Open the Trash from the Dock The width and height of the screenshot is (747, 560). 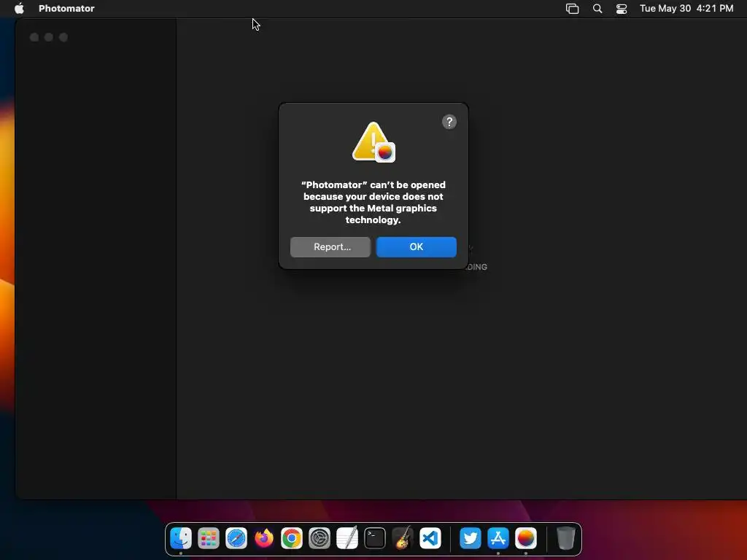pos(565,539)
